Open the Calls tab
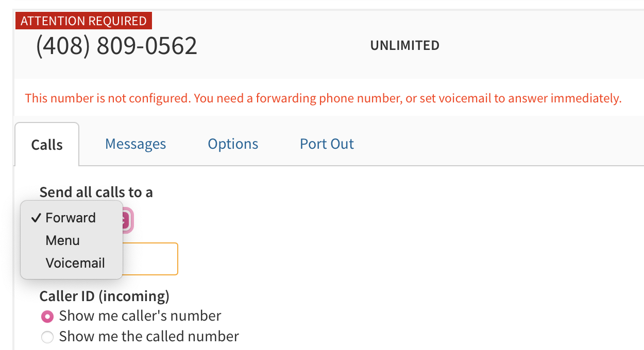 47,145
